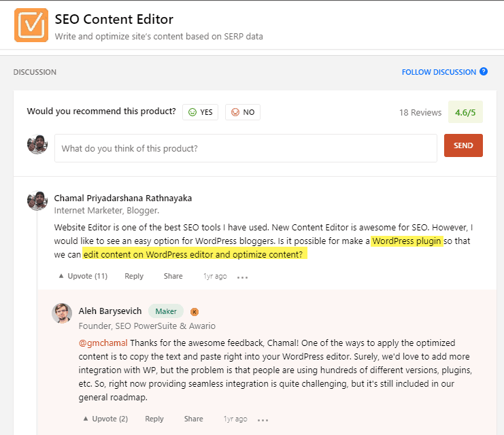Screen dimensions: 504x435
Task: Click the highlighted 'WordPress plugin' text
Action: click(x=407, y=241)
